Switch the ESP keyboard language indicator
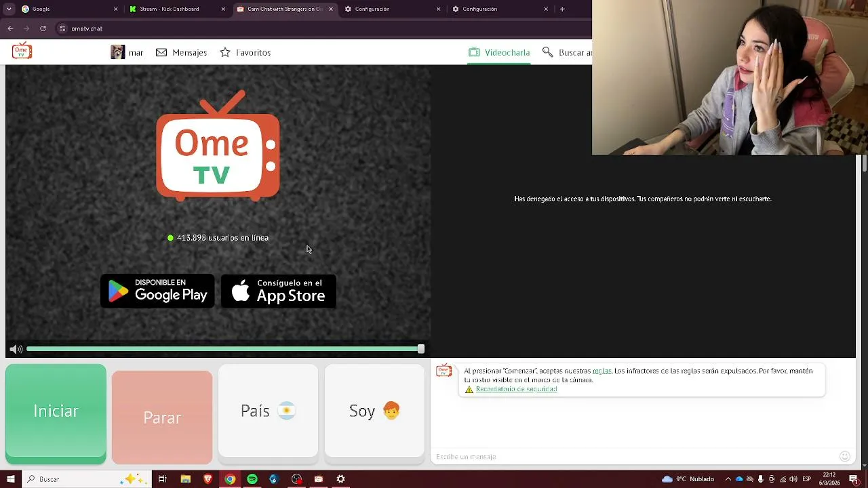 [x=807, y=479]
